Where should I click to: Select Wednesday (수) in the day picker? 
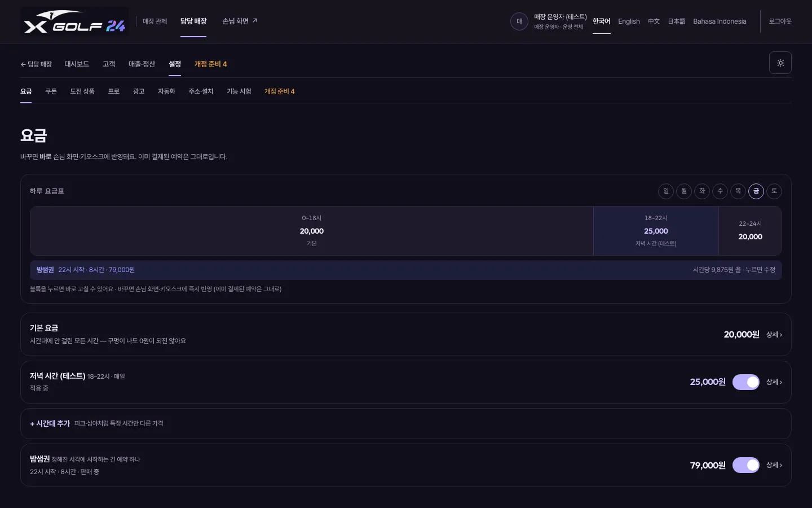coord(720,191)
